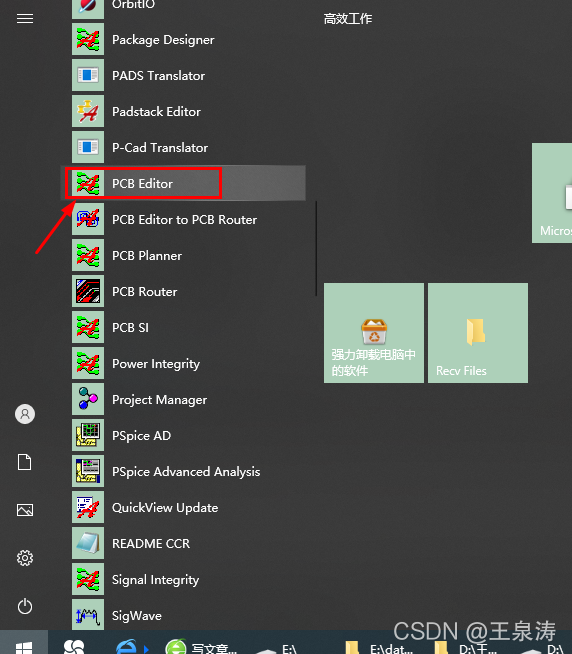Select the PCB Planner label
Screen dimensions: 572x654
coord(147,256)
